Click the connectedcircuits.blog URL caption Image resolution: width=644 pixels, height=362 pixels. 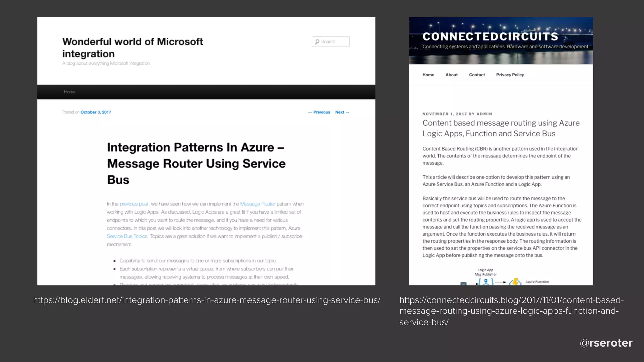[512, 311]
